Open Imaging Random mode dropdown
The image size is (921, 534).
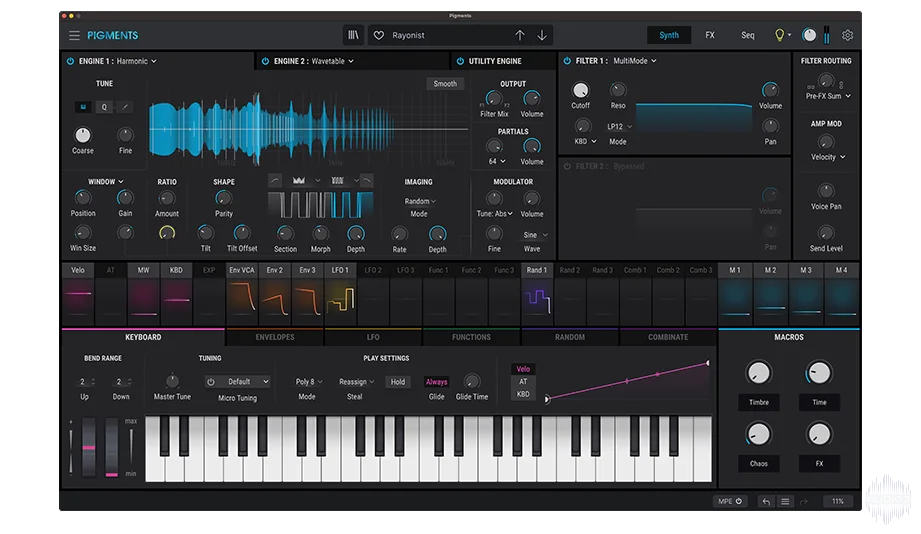point(420,201)
